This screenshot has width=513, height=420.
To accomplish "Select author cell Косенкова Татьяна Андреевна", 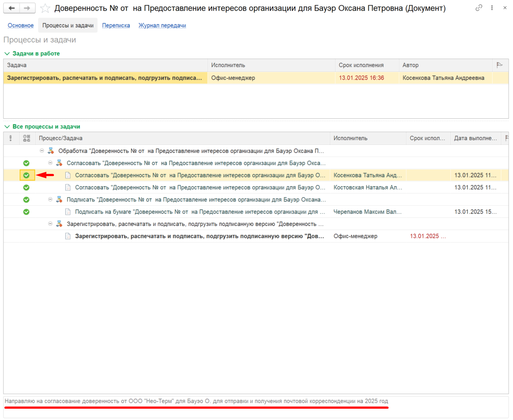I will pyautogui.click(x=446, y=78).
